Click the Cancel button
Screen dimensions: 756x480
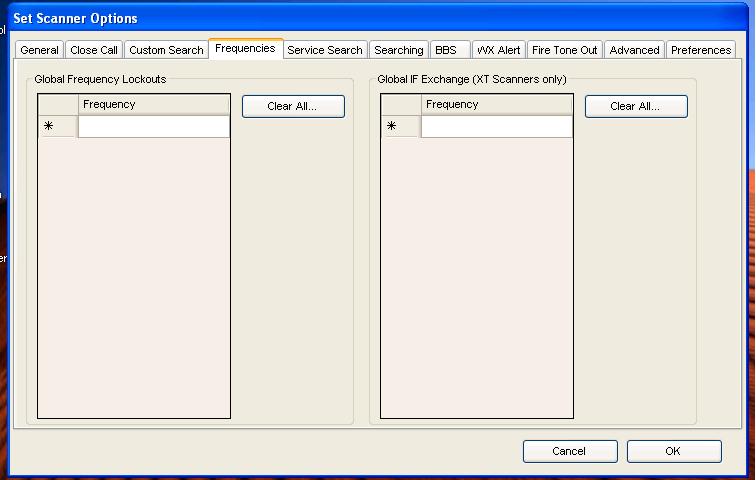(570, 452)
